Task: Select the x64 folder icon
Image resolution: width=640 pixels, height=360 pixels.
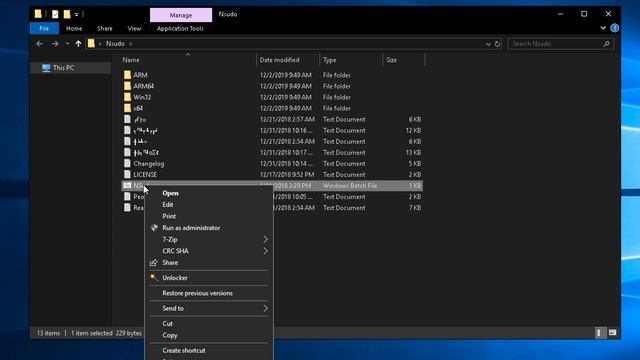Action: pos(127,108)
